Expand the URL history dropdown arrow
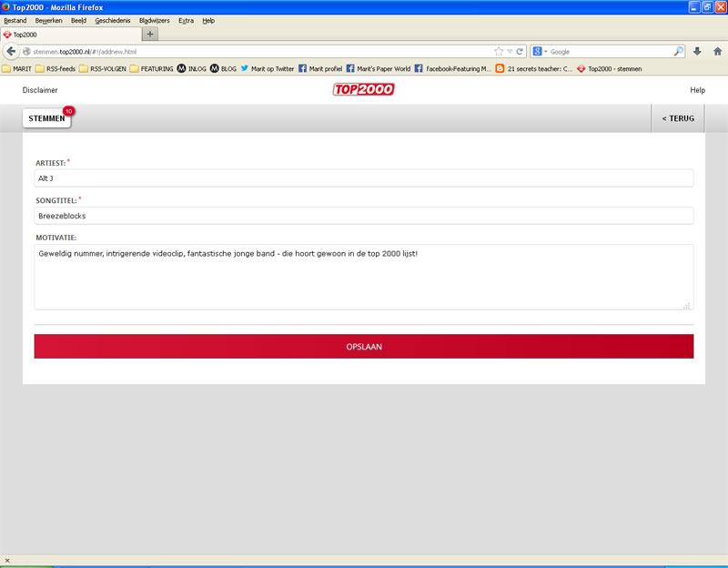 510,51
